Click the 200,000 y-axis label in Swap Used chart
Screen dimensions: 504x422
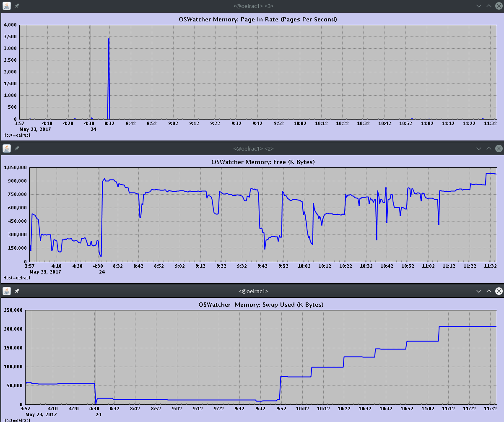click(13, 329)
